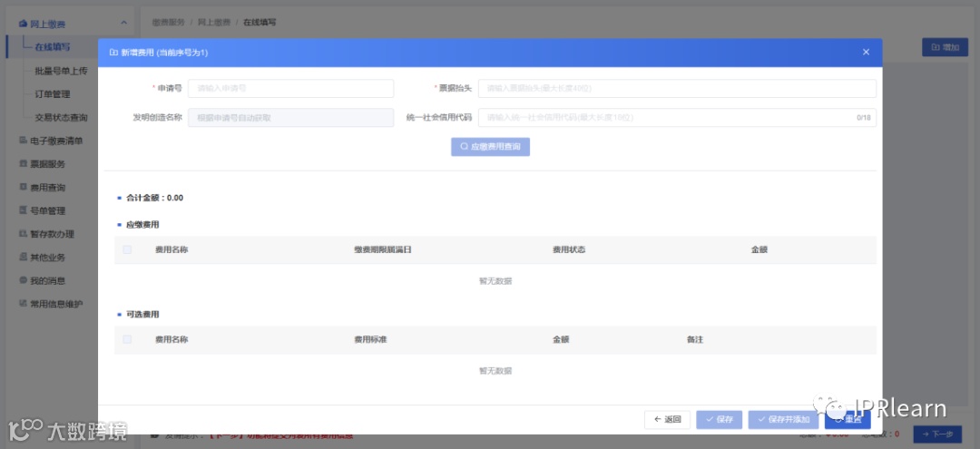Click the 电子缴费清单 sidebar icon
Viewport: 980px width, 449px height.
coord(23,141)
